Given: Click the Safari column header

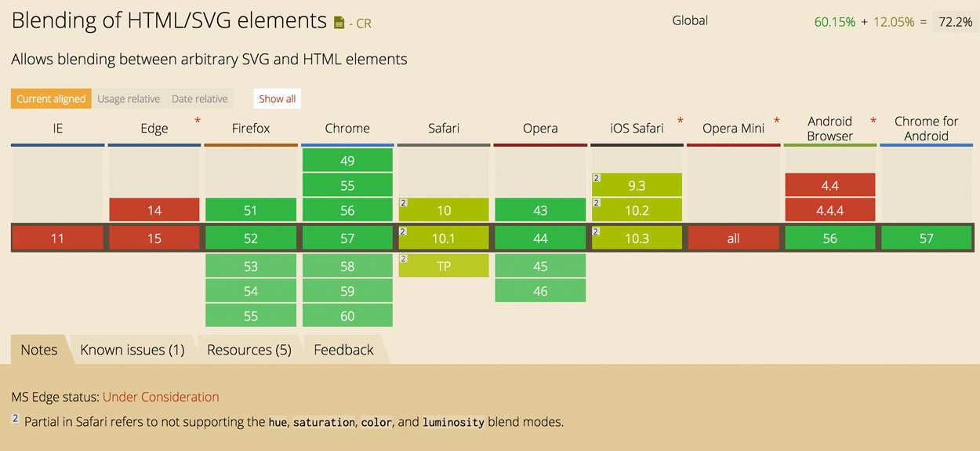Looking at the screenshot, I should [444, 129].
